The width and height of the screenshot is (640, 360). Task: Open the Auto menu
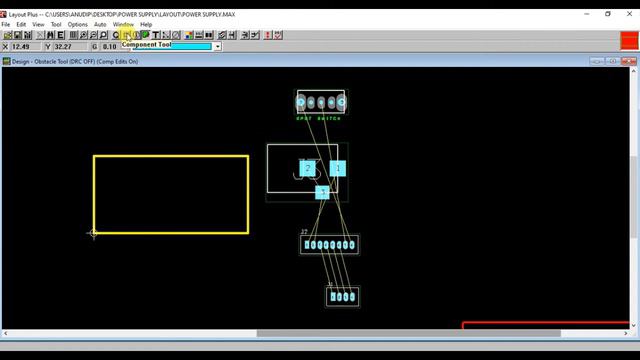(x=100, y=24)
